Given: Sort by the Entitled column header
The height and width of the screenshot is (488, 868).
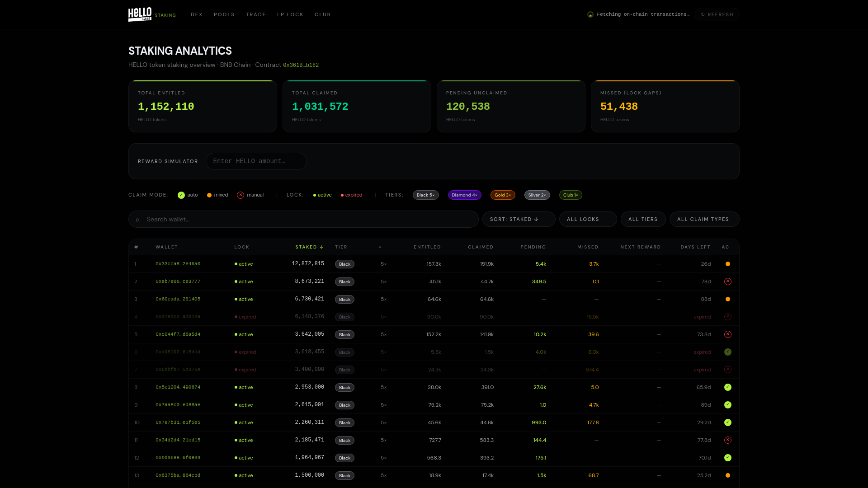Looking at the screenshot, I should point(427,247).
